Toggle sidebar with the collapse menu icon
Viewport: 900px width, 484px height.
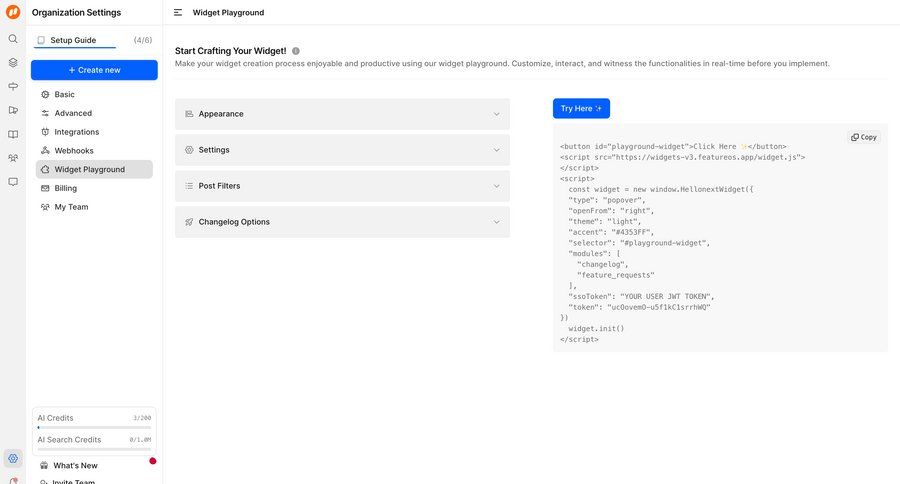[x=178, y=13]
